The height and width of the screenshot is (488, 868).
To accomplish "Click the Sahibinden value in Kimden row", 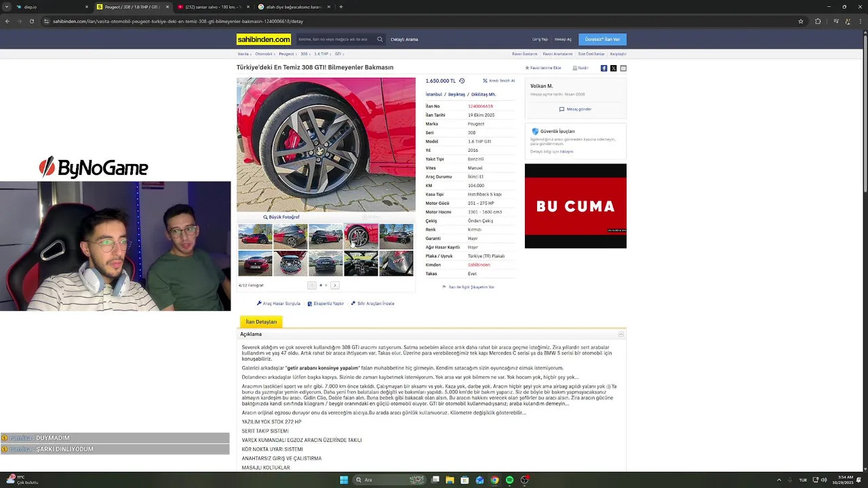I will tap(479, 265).
